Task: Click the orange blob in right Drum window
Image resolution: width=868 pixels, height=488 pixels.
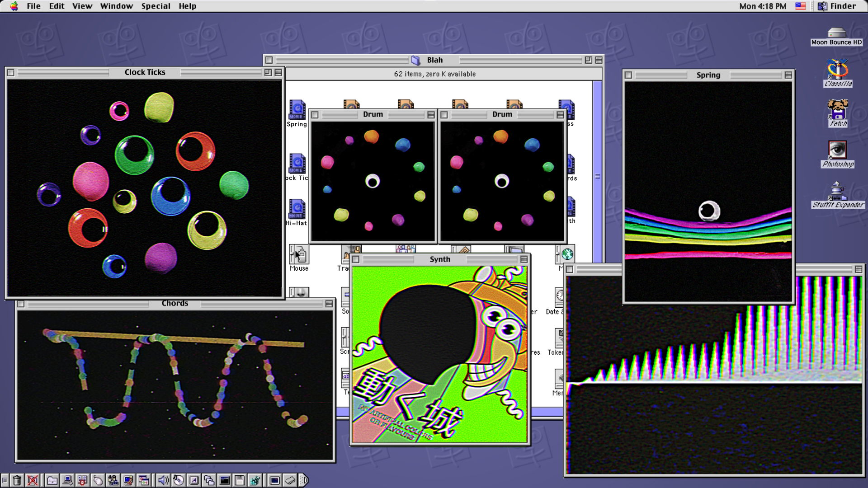Action: [x=500, y=136]
